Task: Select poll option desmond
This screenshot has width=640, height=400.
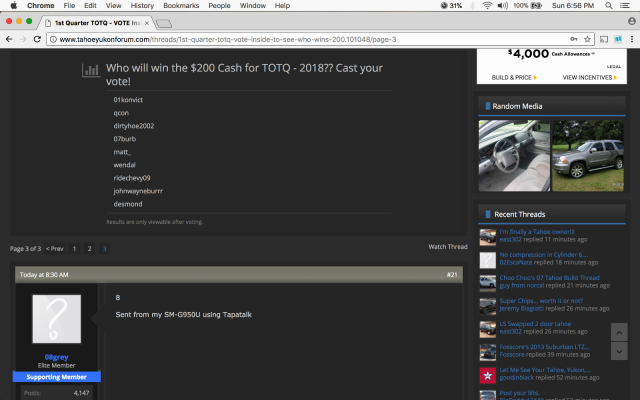Action: (x=128, y=204)
